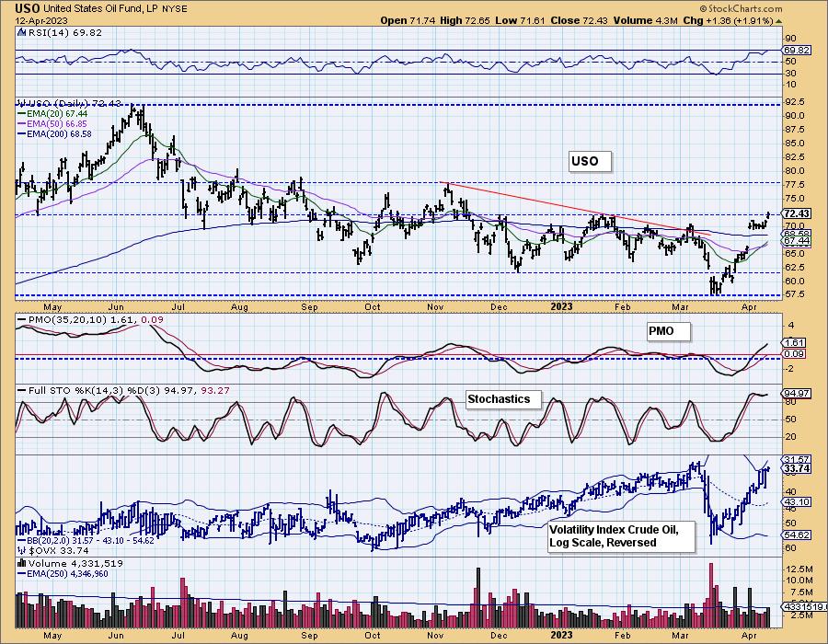Image resolution: width=828 pixels, height=644 pixels.
Task: Click the boxed 69.82 RSI axis value
Action: 797,51
